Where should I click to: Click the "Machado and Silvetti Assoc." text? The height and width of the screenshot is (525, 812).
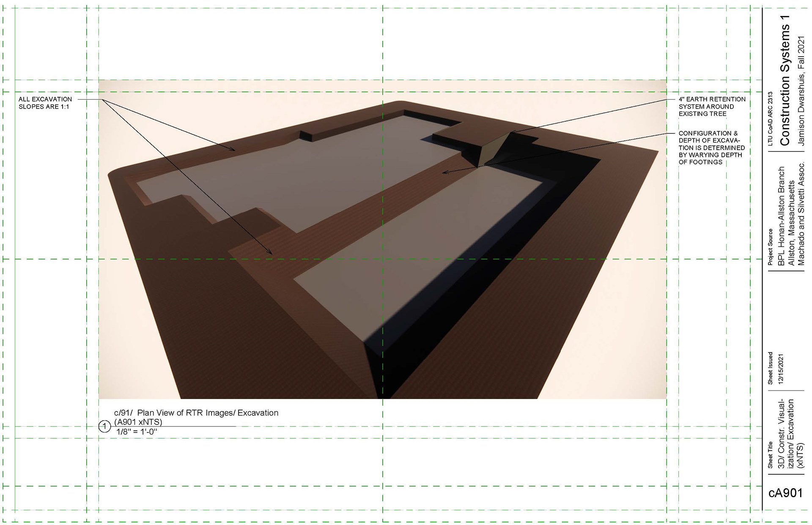(801, 213)
